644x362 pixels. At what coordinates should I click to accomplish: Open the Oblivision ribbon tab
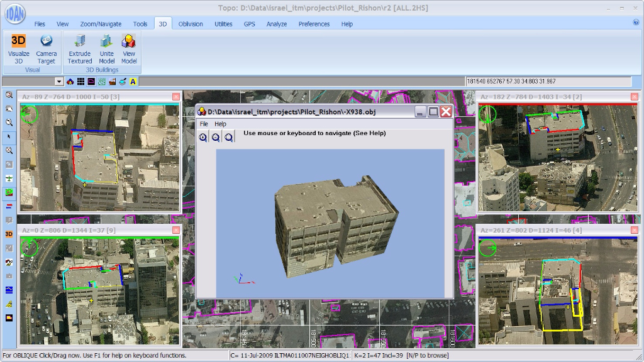190,24
